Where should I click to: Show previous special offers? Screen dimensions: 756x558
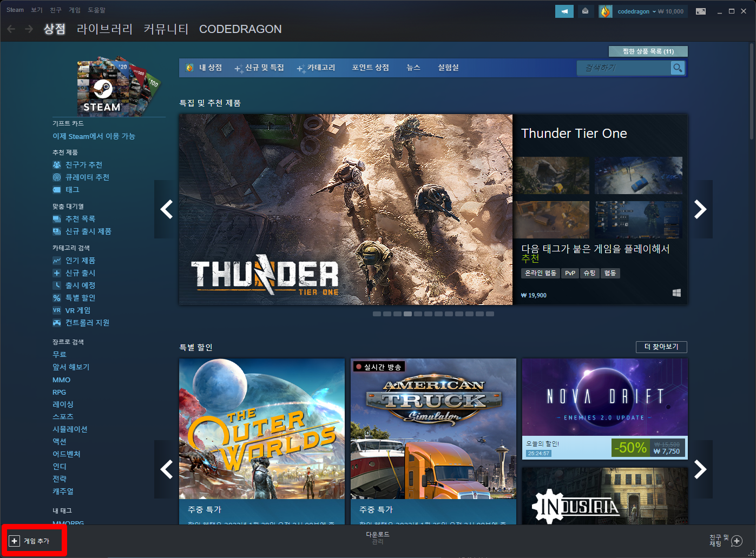167,469
